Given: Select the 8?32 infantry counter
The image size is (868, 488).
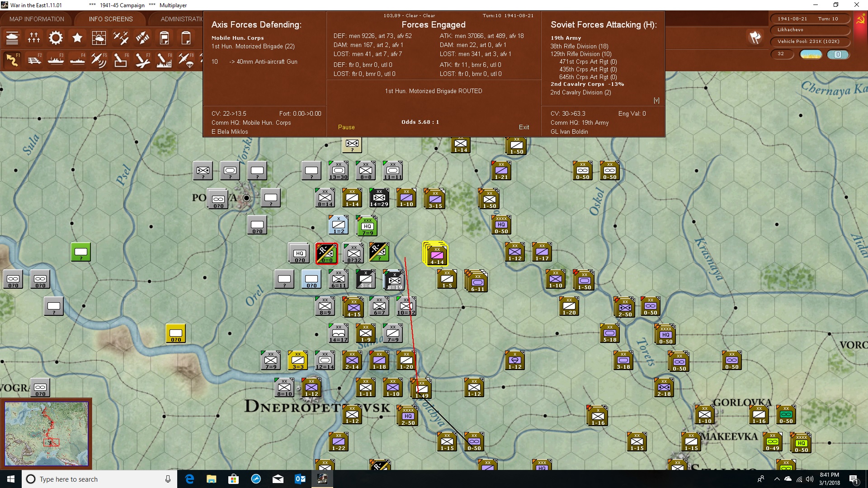Looking at the screenshot, I should coord(354,253).
